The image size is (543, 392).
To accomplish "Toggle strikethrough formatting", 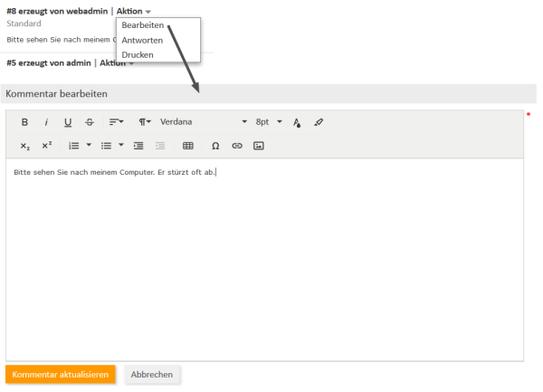I will (90, 122).
